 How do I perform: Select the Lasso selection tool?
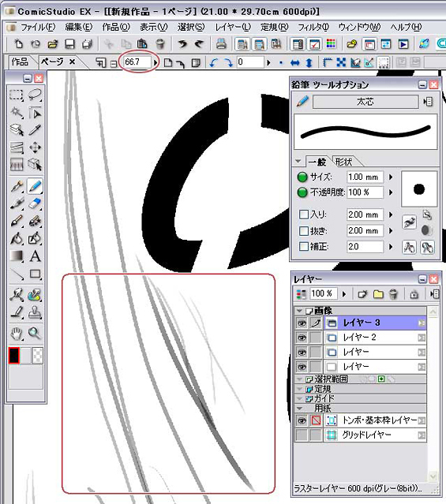(x=35, y=95)
